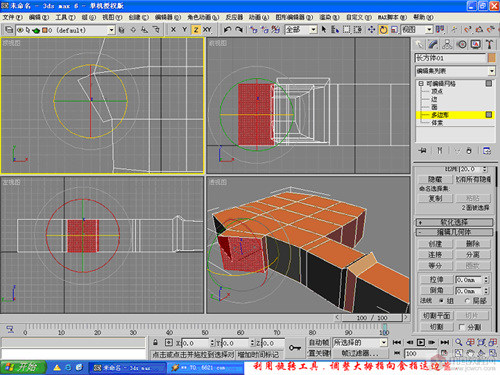Open the mini curve editor icon
The height and width of the screenshot is (375, 500).
coord(10,329)
